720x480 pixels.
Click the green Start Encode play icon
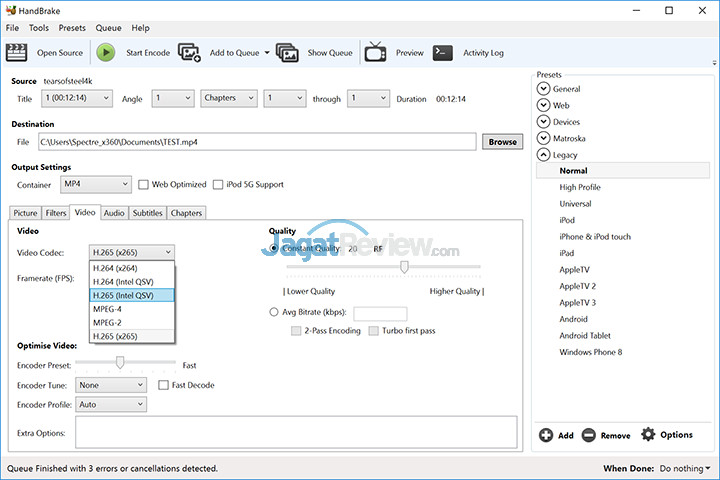coord(106,52)
